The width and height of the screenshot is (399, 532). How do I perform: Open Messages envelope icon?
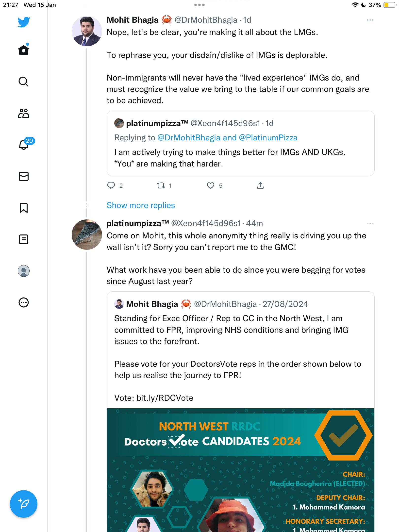coord(24,176)
